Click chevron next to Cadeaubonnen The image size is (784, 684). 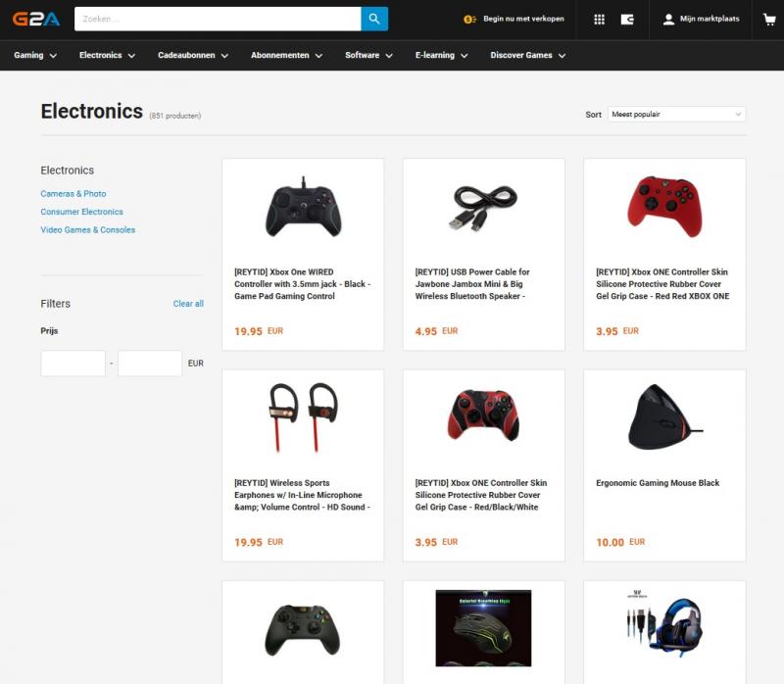(224, 56)
